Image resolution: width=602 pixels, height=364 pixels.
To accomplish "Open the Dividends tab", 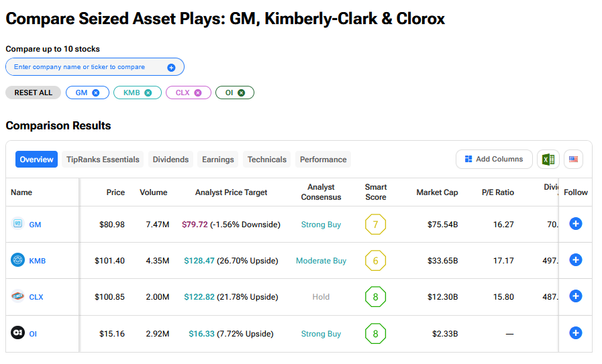I will pos(170,160).
